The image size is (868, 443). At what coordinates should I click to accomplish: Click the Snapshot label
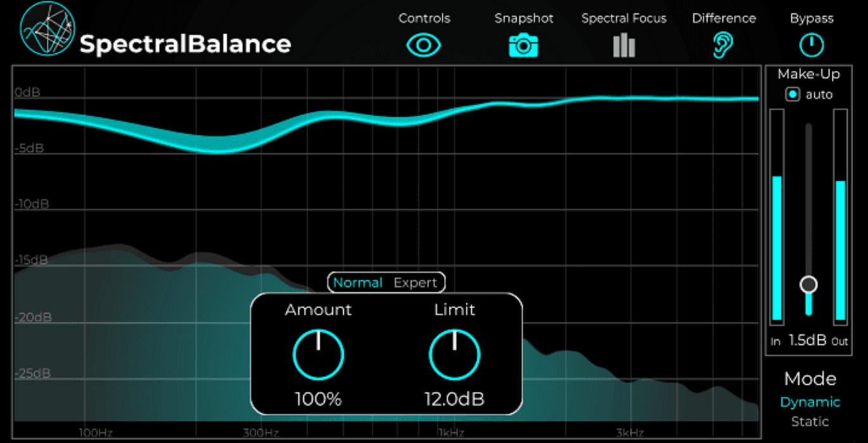click(524, 19)
